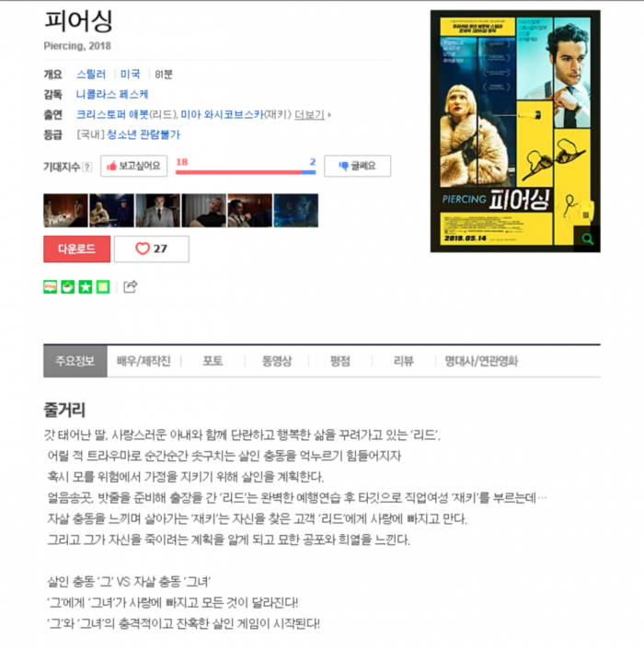644x650 pixels.
Task: Open the 명대사/연관영화 tab
Action: coord(481,361)
